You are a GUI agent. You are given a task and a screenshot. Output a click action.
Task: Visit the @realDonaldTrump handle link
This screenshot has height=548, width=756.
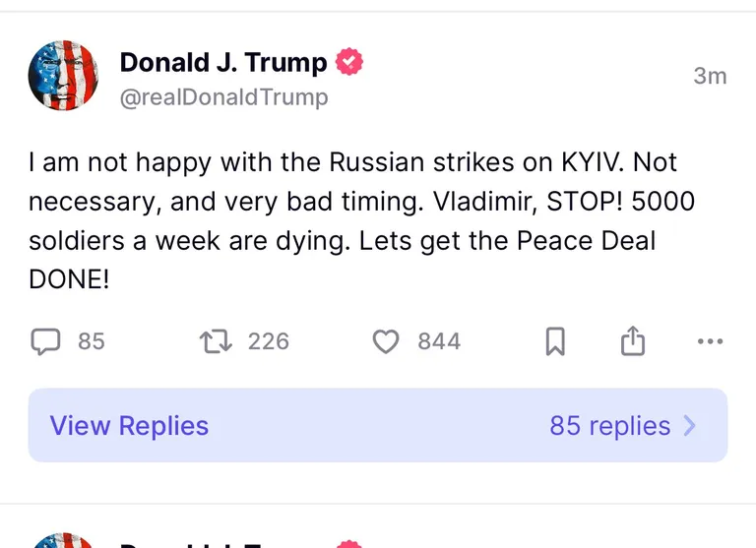[224, 96]
